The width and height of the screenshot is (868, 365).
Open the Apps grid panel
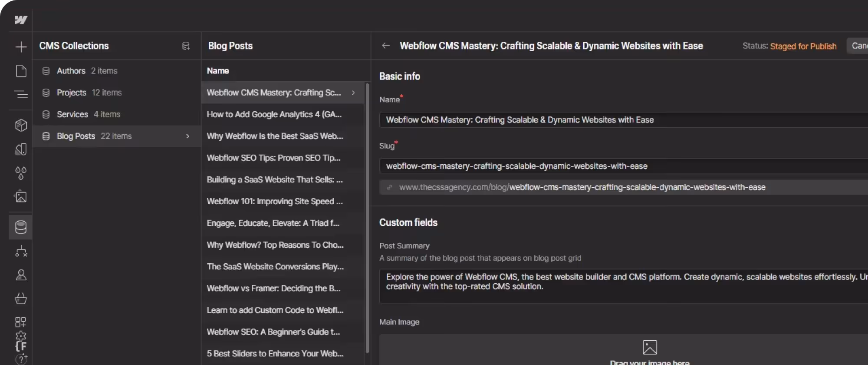point(20,322)
